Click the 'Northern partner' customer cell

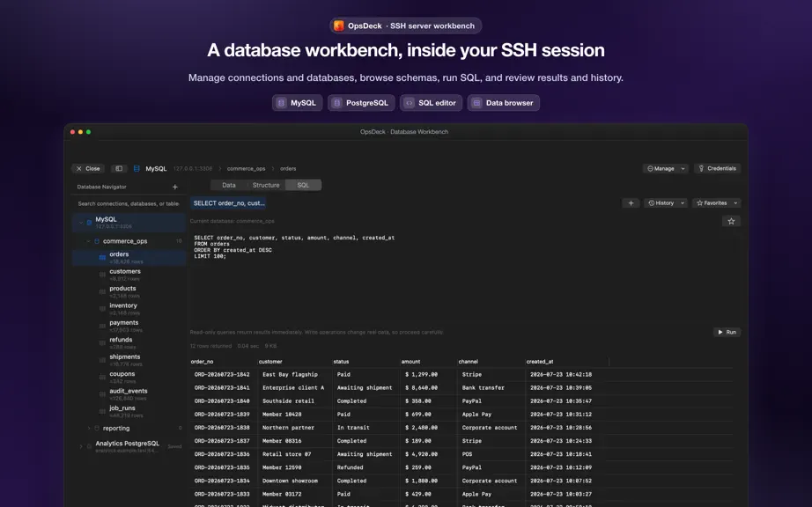pos(288,428)
